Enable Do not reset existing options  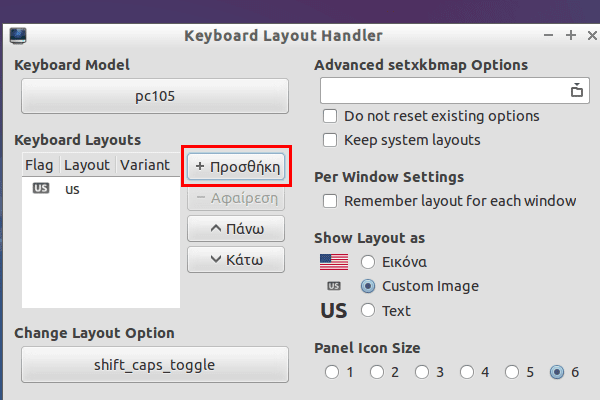(x=330, y=116)
